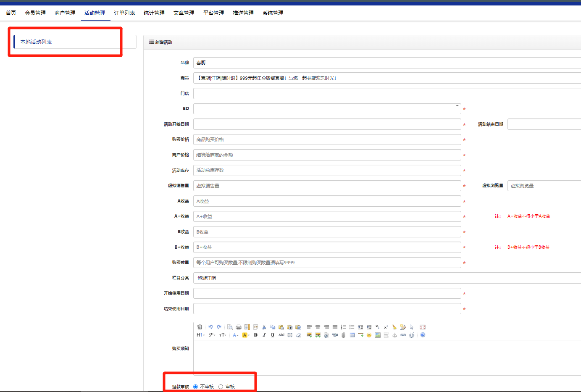Cut the selection with the scissors icon
This screenshot has height=392, width=581.
[x=264, y=327]
